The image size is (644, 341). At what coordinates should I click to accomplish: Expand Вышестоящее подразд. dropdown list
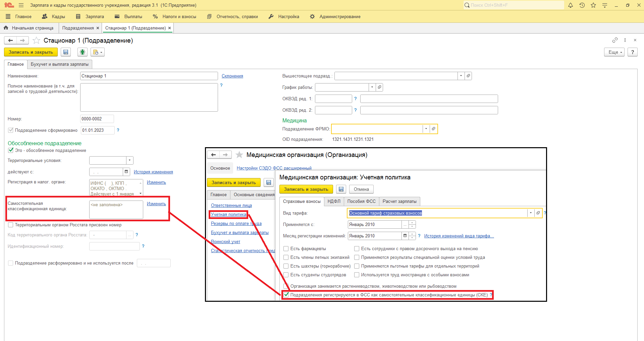click(461, 76)
